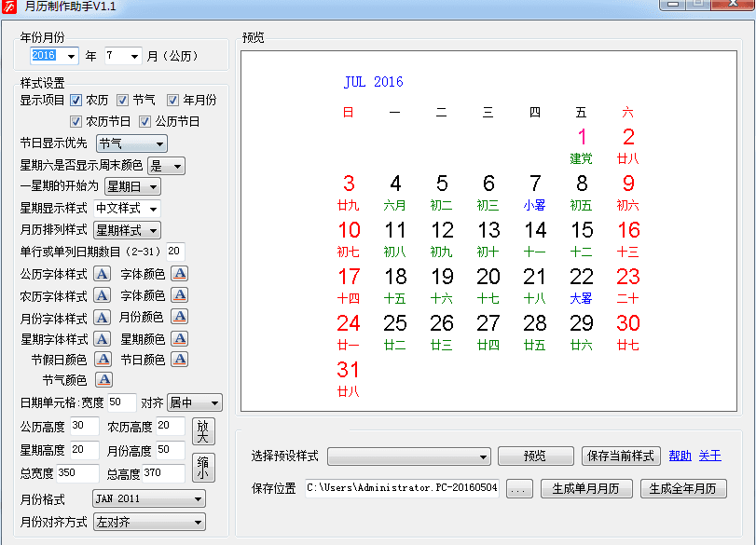Pick the 月份颜色 color icon
Screen dimensions: 756x545
tap(179, 317)
